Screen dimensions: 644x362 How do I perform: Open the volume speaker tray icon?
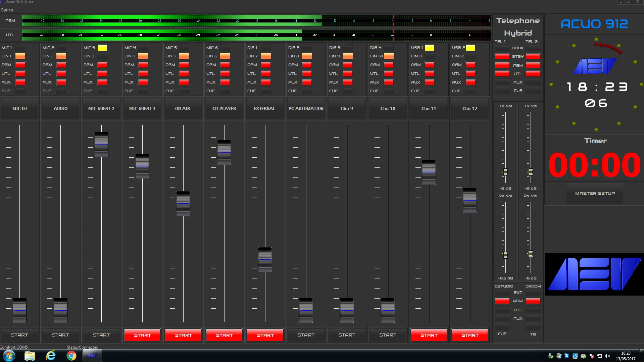click(x=607, y=356)
